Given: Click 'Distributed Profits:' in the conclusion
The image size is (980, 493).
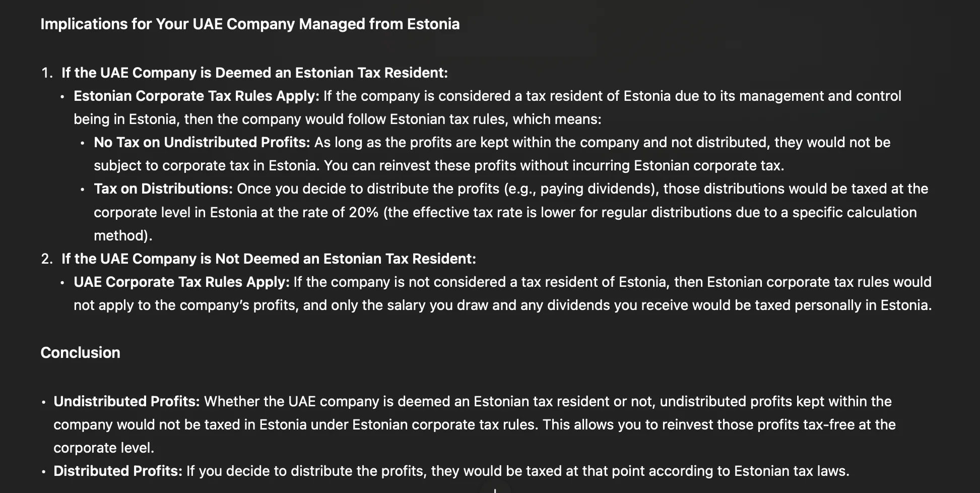Looking at the screenshot, I should tap(118, 471).
